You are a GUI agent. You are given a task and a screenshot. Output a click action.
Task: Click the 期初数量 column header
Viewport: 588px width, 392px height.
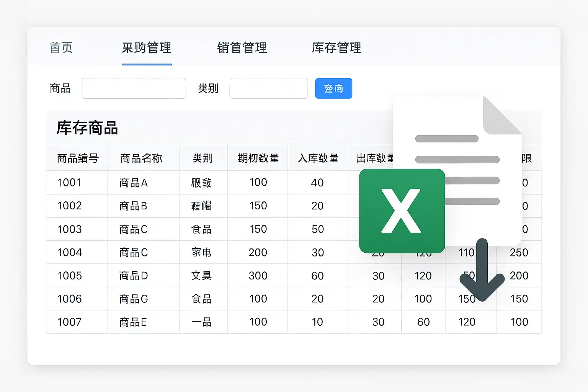click(258, 158)
